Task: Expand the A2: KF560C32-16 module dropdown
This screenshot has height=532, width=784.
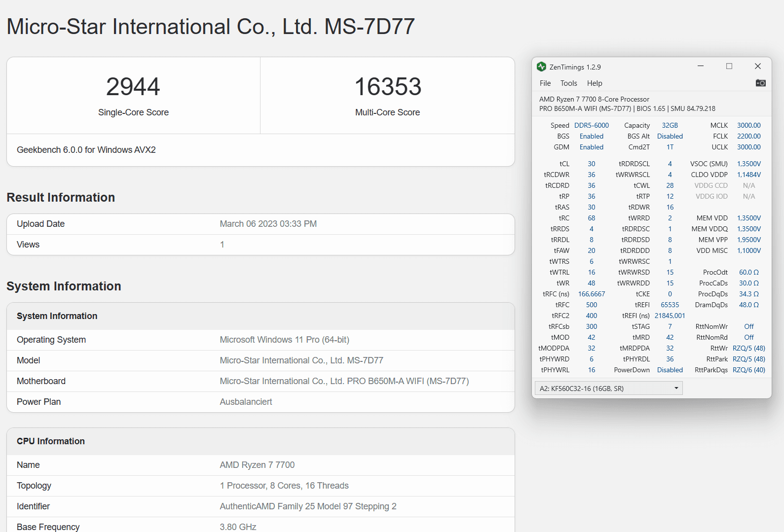Action: [608, 389]
